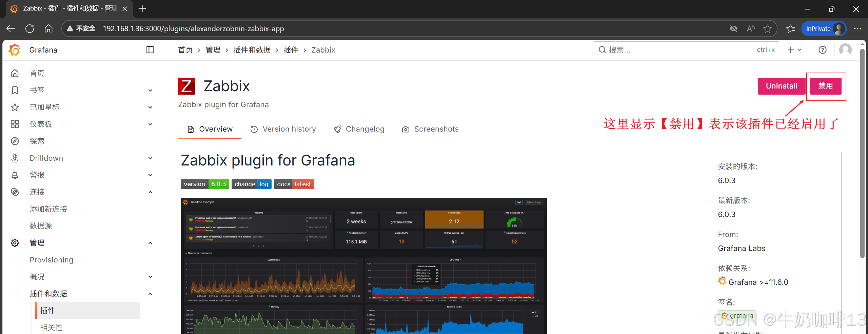Open Provisioning in sidebar
Screen dimensions: 868x334
[x=52, y=260]
